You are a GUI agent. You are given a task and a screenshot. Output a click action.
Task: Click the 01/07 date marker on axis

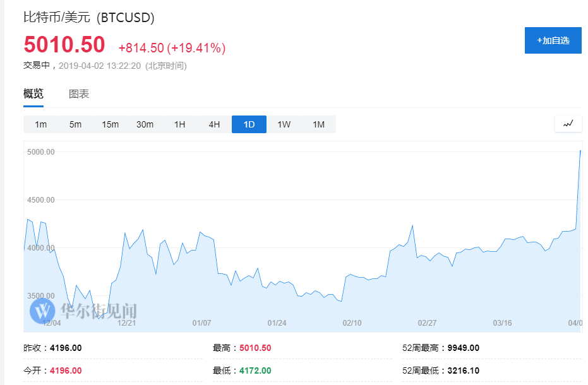pyautogui.click(x=201, y=323)
